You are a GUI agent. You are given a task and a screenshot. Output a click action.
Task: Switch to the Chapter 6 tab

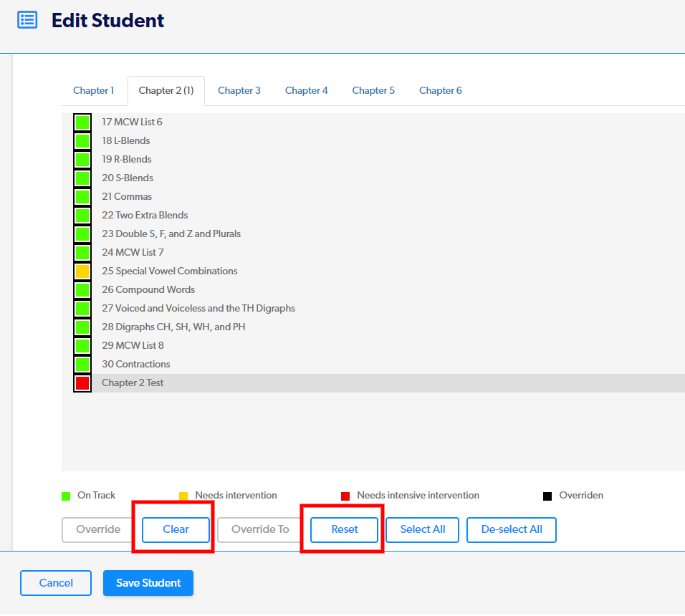440,91
